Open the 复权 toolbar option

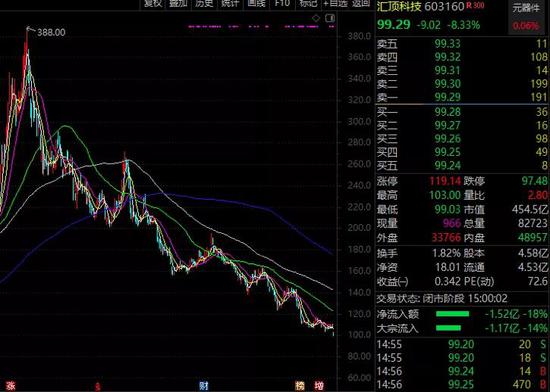coord(153,4)
